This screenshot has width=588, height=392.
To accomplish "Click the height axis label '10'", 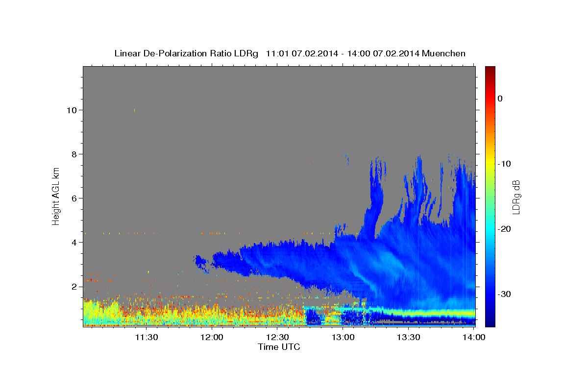I will tap(72, 110).
